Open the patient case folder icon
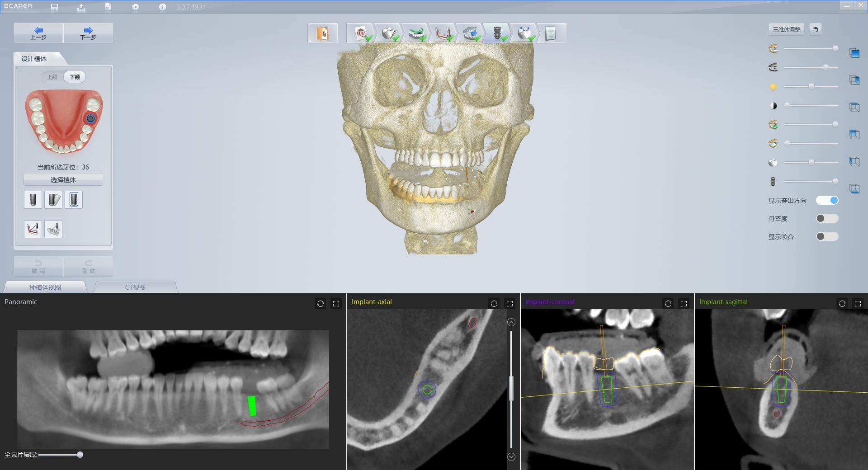Screen dimensions: 868x470 tap(322, 33)
